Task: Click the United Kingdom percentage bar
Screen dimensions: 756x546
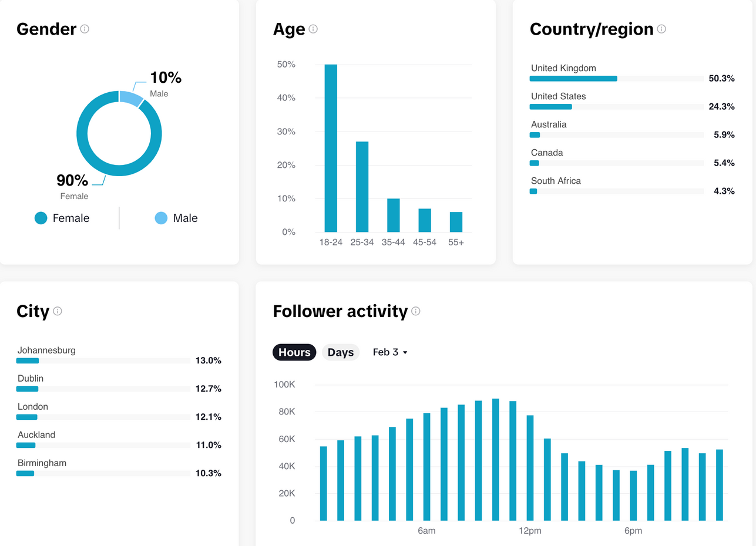Action: point(573,79)
